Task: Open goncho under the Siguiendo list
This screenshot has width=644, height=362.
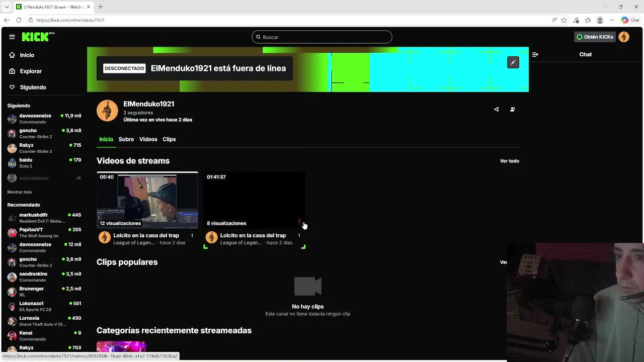Action: (x=44, y=133)
